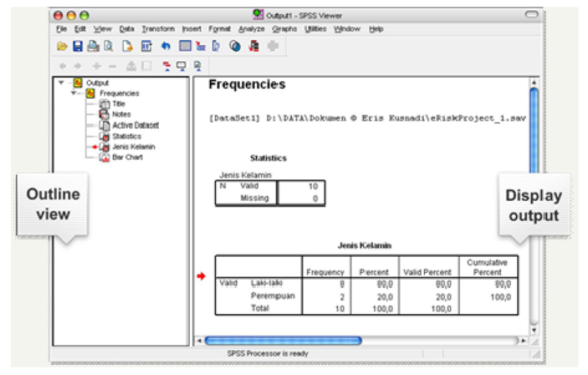Click the vertical scrollbar down arrow
This screenshot has height=375, width=588.
click(534, 331)
